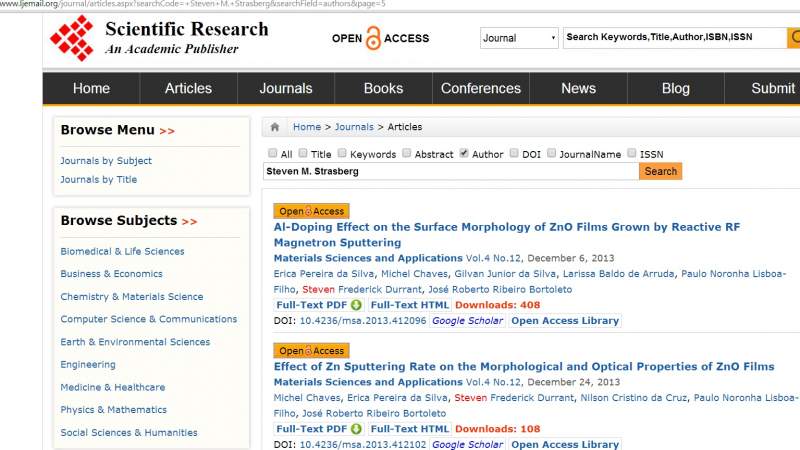The image size is (800, 450).
Task: Enable the DOI checkbox
Action: click(x=514, y=153)
